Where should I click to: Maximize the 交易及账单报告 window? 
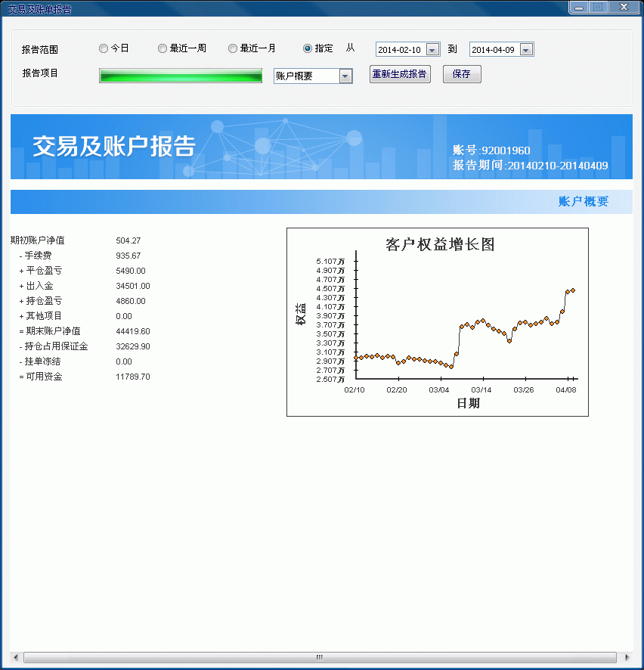coord(598,8)
